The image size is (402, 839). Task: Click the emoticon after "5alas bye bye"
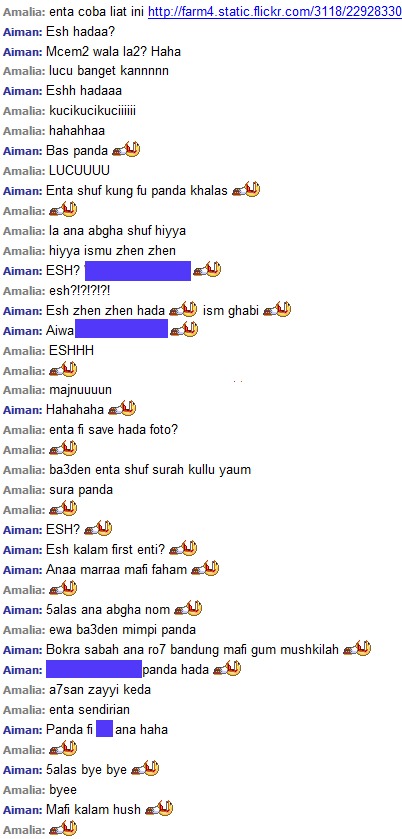click(x=145, y=769)
